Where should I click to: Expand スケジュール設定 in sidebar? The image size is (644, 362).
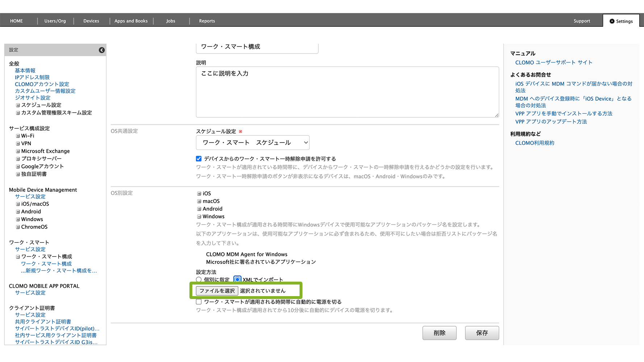coord(18,105)
